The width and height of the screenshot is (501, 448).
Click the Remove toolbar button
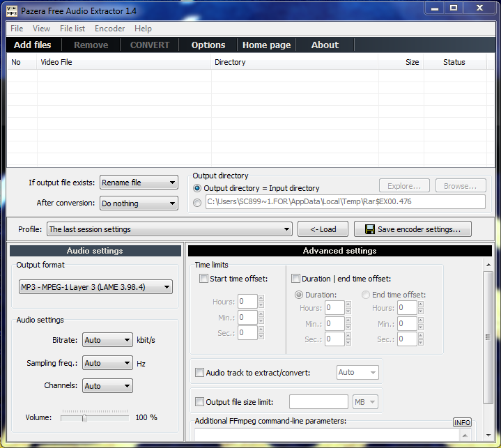[91, 45]
